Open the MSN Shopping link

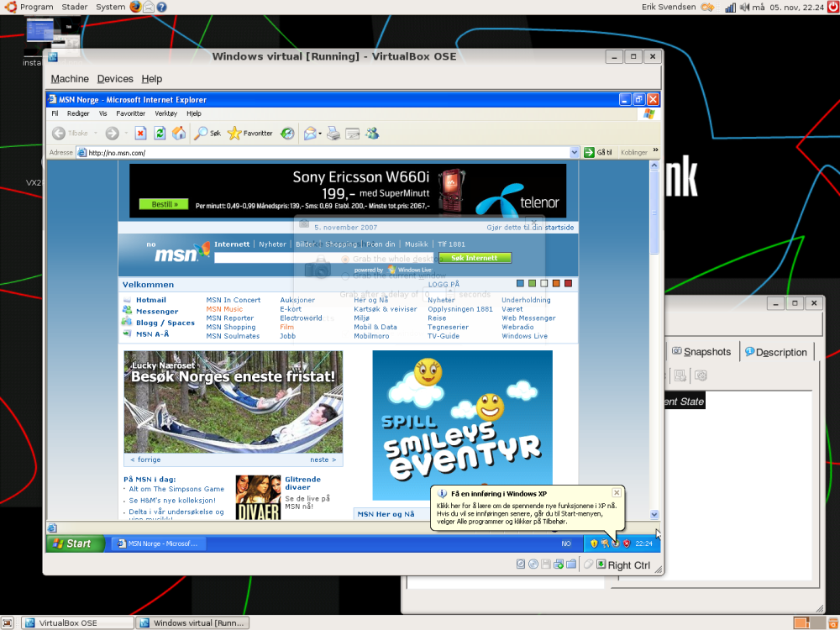coord(231,328)
